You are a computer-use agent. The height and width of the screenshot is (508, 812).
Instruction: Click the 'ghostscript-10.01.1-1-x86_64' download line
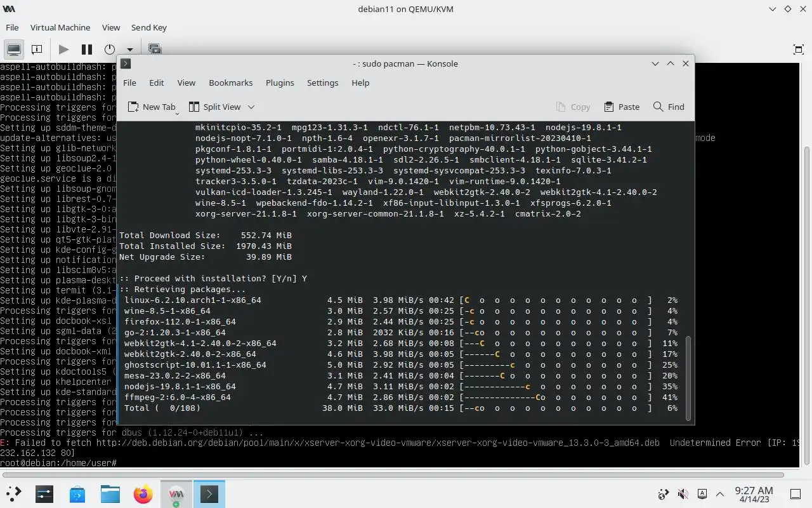click(401, 364)
